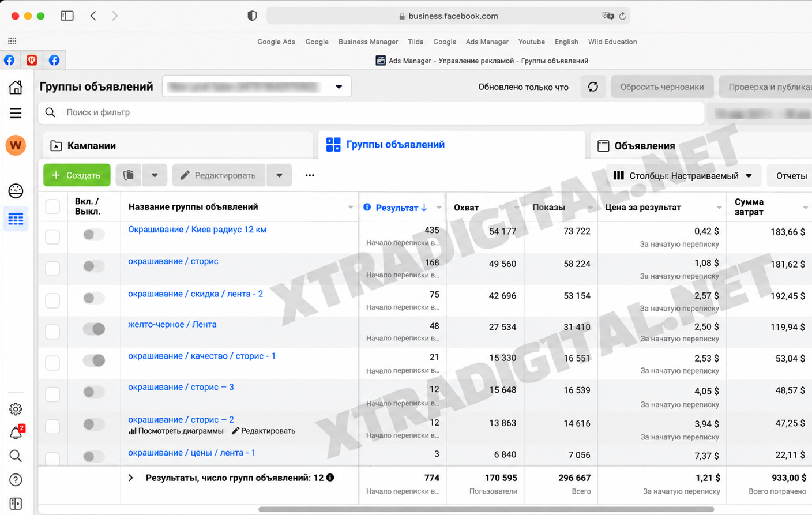This screenshot has height=515, width=812.
Task: Open the Safari sidebar panel icon
Action: click(x=67, y=16)
